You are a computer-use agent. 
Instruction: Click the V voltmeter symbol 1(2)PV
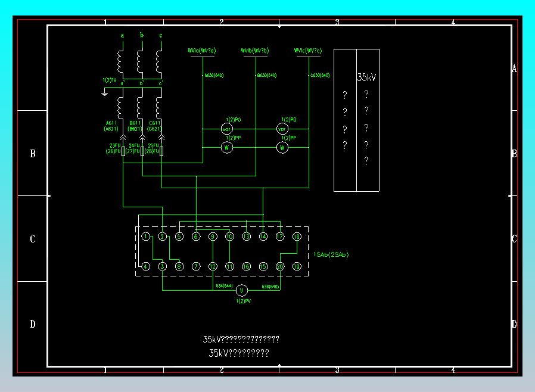pyautogui.click(x=241, y=291)
